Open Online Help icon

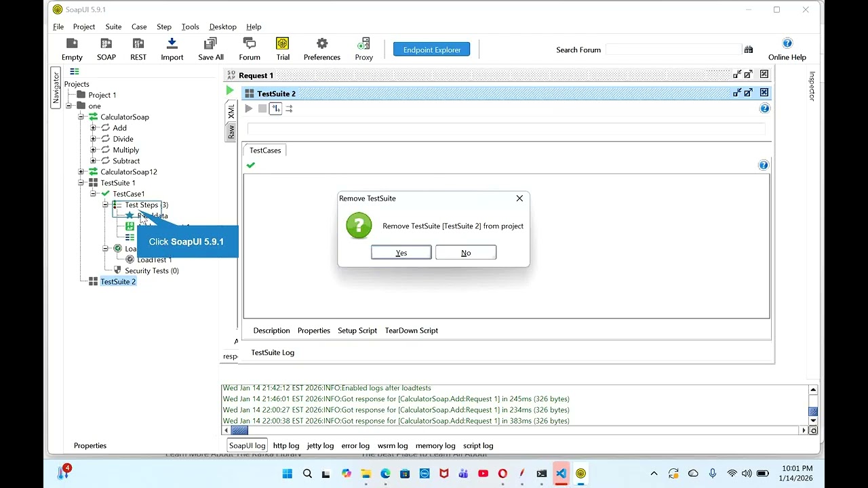[x=787, y=49]
